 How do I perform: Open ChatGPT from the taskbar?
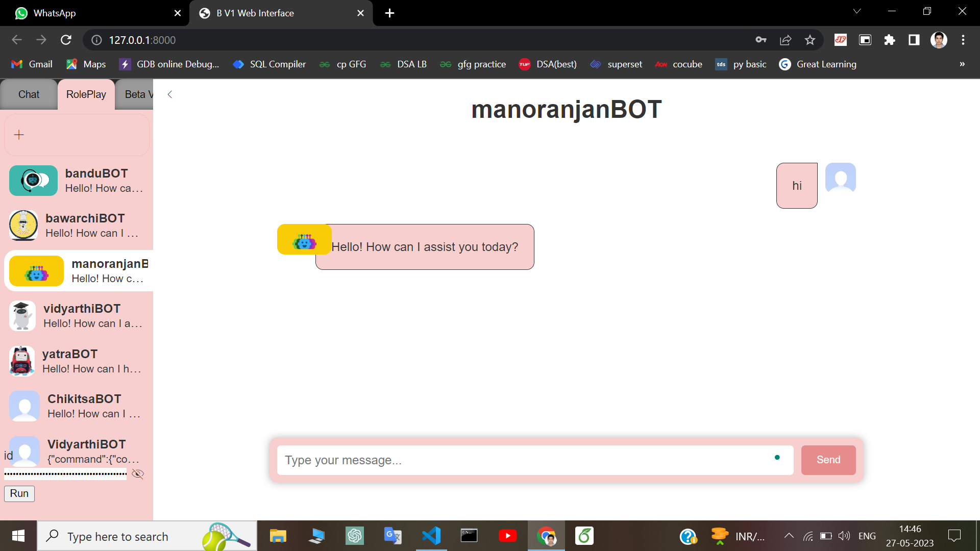(354, 536)
